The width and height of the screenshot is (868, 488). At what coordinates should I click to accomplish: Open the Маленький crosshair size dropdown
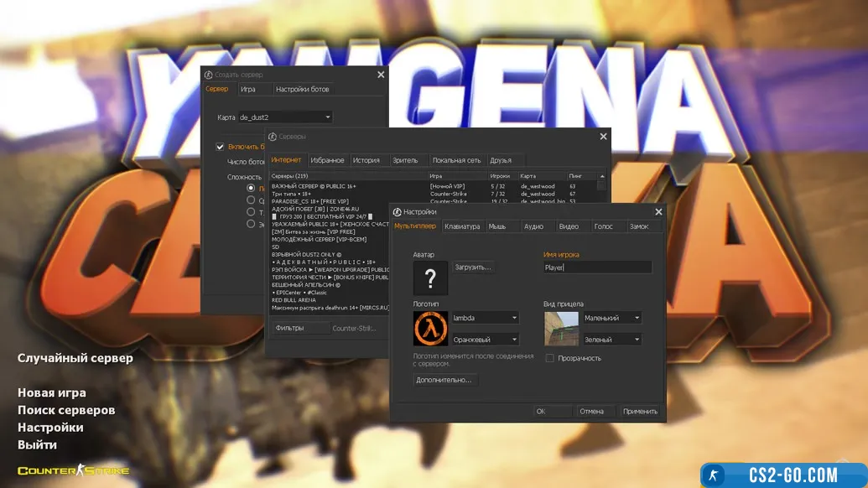point(612,318)
